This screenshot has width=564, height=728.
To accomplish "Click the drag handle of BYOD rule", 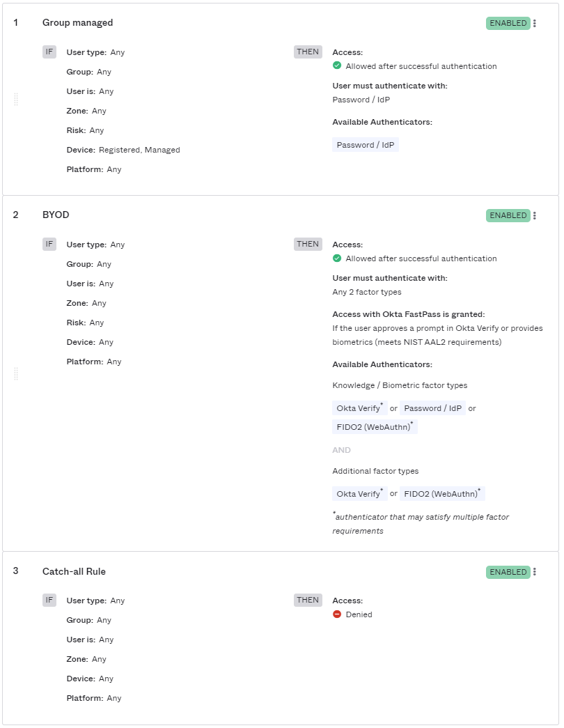I will pos(16,374).
